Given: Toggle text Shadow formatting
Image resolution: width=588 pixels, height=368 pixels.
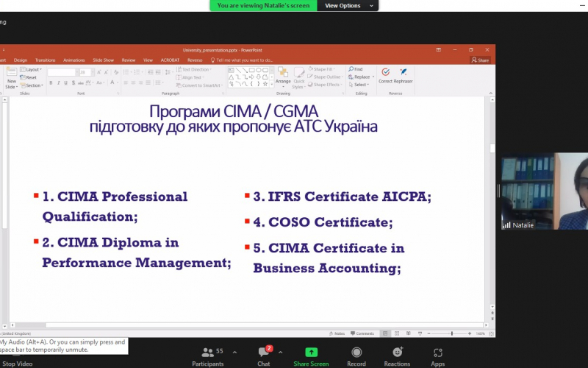Looking at the screenshot, I should pos(73,82).
